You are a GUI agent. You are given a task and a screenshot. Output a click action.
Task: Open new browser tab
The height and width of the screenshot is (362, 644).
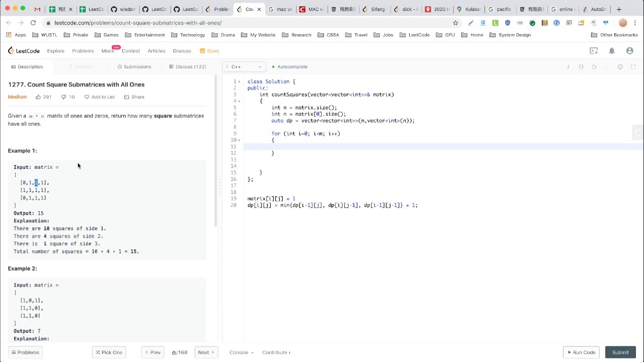(x=619, y=9)
